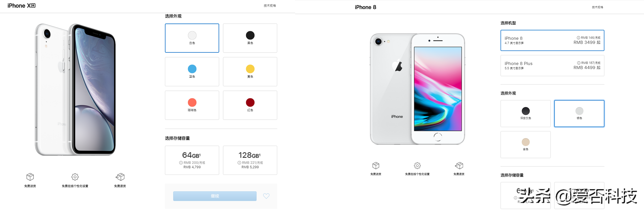Viewport: 644px width, 211px height.
Task: Pick the blue color swatch for iPhone XR
Action: coord(192,72)
